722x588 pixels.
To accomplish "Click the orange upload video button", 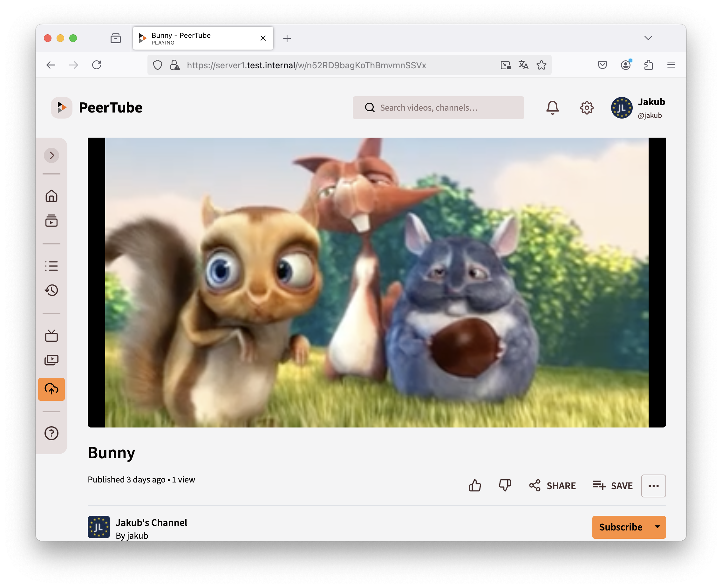I will pyautogui.click(x=51, y=389).
